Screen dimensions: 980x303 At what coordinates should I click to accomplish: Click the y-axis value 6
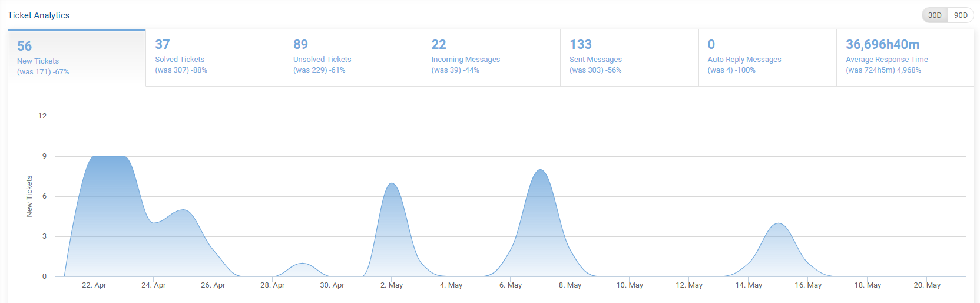coord(44,196)
